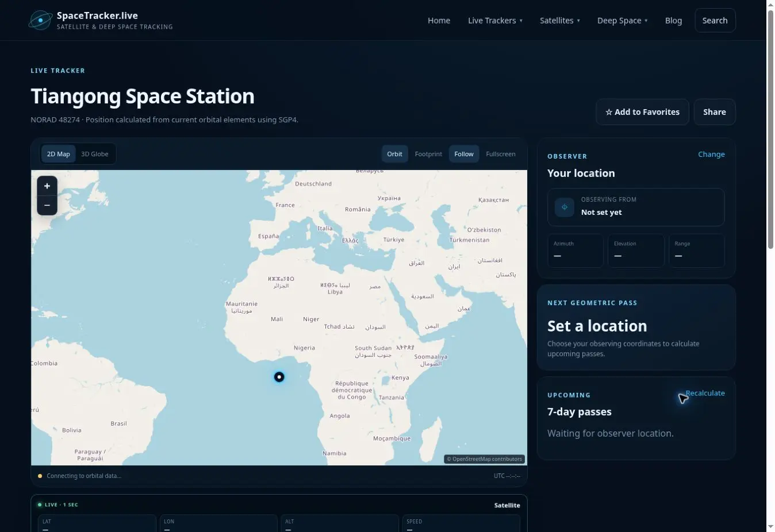Zoom in the map with plus button
Viewport: 775px width, 532px height.
(x=47, y=186)
